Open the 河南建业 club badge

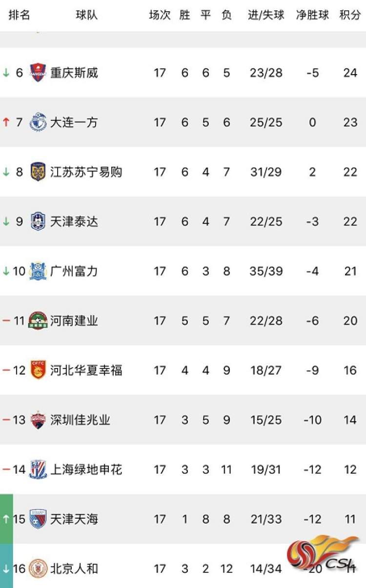click(x=38, y=320)
